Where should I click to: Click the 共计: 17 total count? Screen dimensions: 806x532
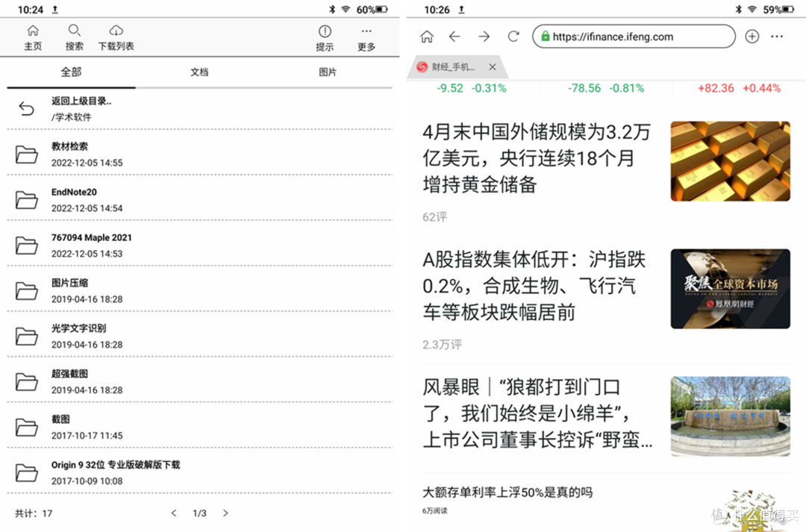click(34, 513)
